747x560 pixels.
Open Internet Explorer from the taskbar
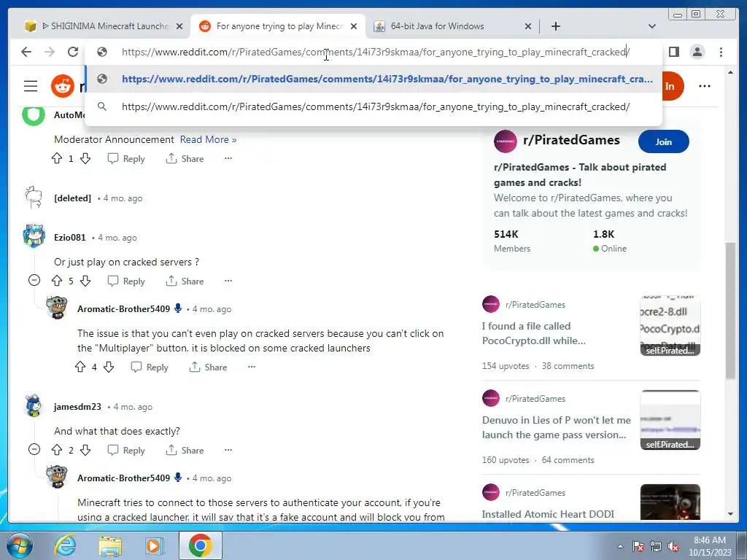pyautogui.click(x=65, y=545)
